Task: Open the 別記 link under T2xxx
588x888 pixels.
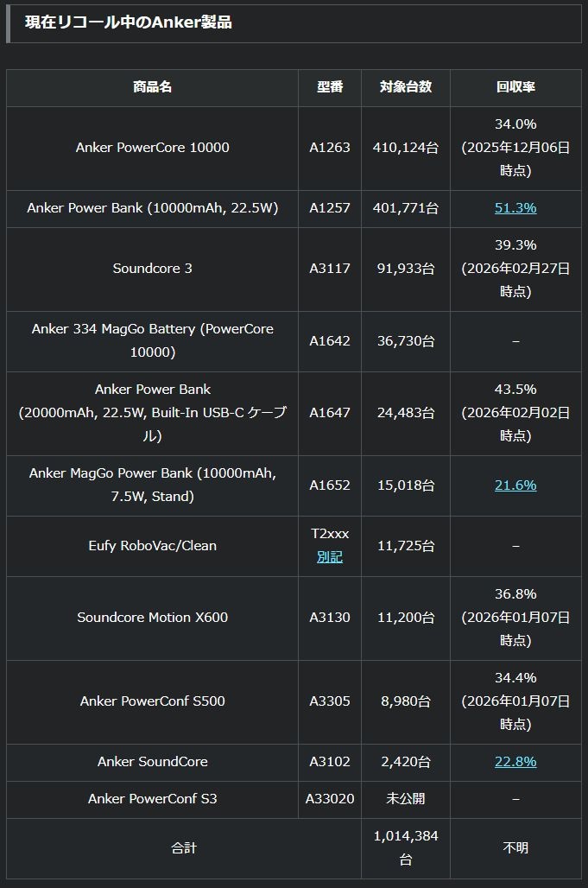Action: (330, 557)
